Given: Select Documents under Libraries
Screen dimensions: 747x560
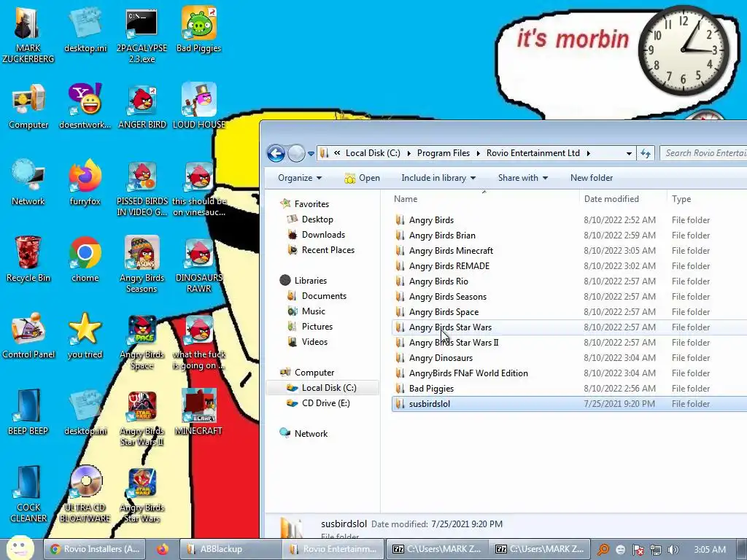Looking at the screenshot, I should pos(324,296).
